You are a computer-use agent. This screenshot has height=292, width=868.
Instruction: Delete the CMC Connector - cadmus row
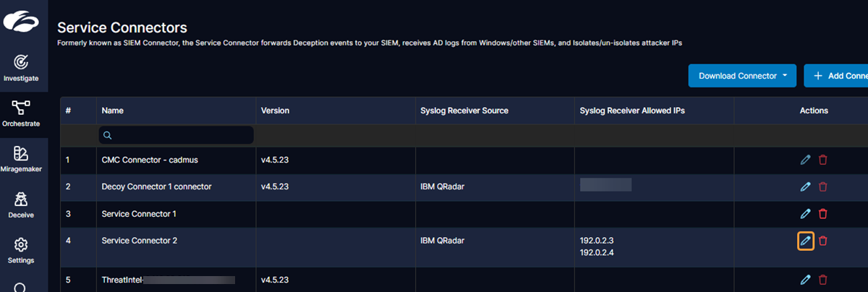click(x=822, y=160)
